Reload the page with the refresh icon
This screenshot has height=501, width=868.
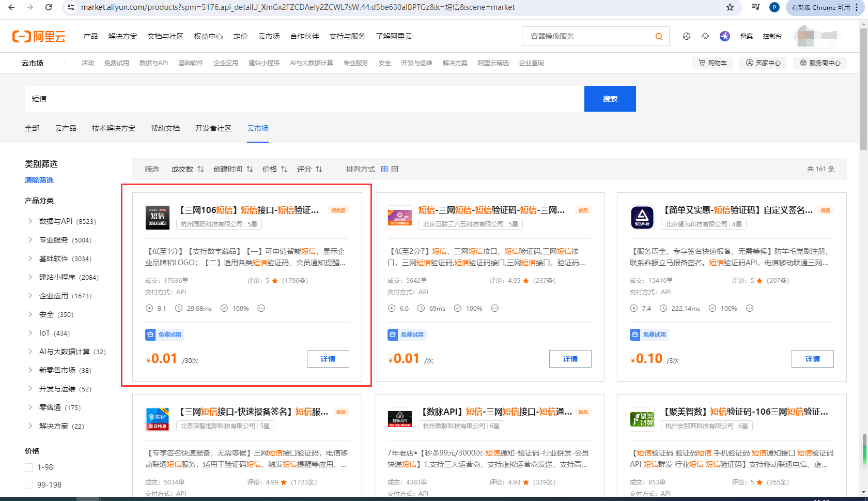[49, 7]
